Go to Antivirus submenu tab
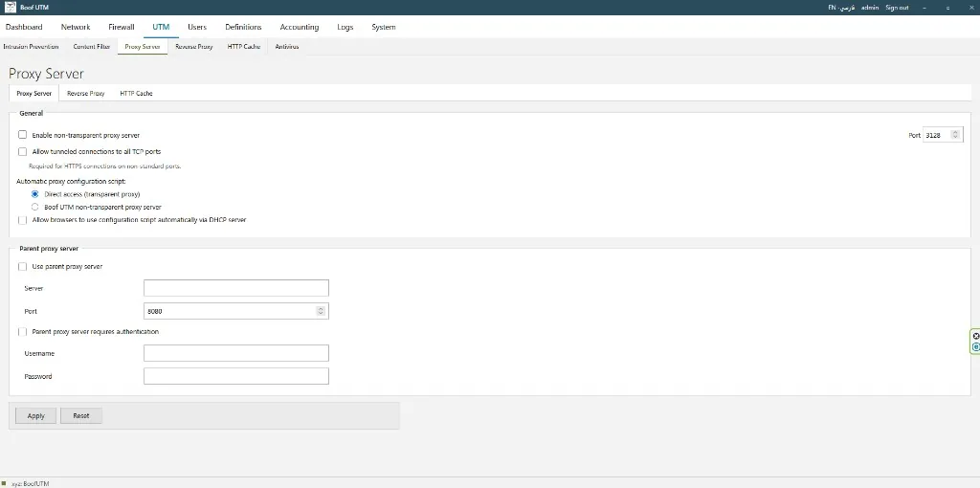The image size is (980, 488). (x=287, y=47)
